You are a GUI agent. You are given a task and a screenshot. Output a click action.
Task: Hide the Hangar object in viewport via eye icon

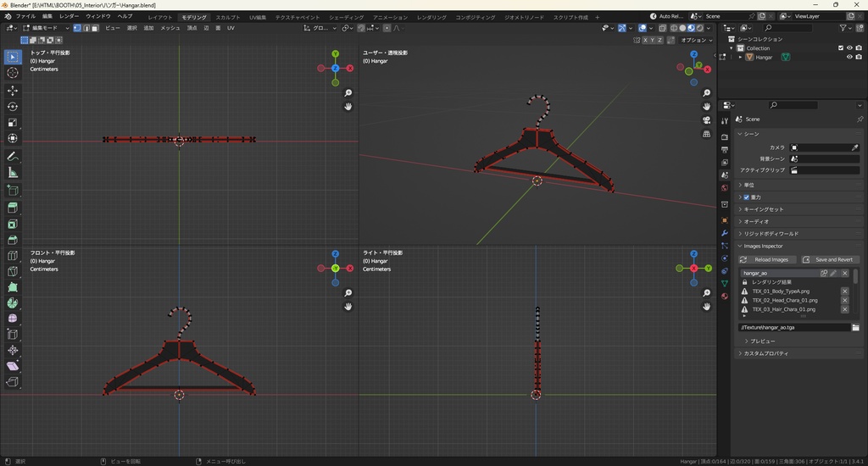click(x=849, y=58)
